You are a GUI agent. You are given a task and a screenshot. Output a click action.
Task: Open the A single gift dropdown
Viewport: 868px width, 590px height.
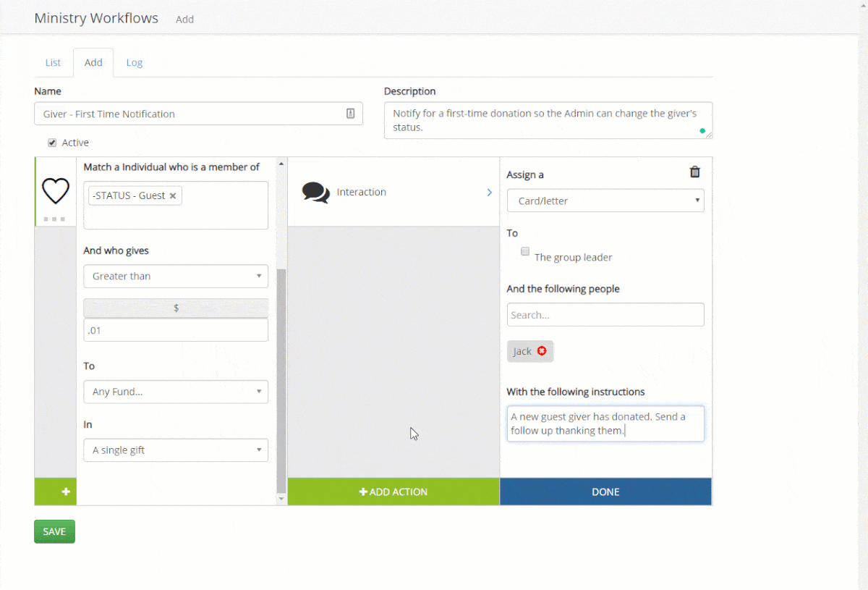click(x=176, y=450)
